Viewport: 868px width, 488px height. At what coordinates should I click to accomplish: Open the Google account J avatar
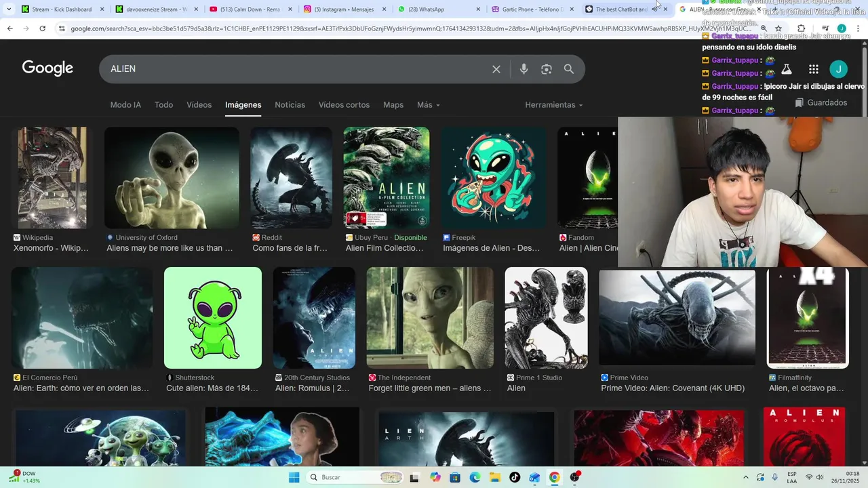839,69
